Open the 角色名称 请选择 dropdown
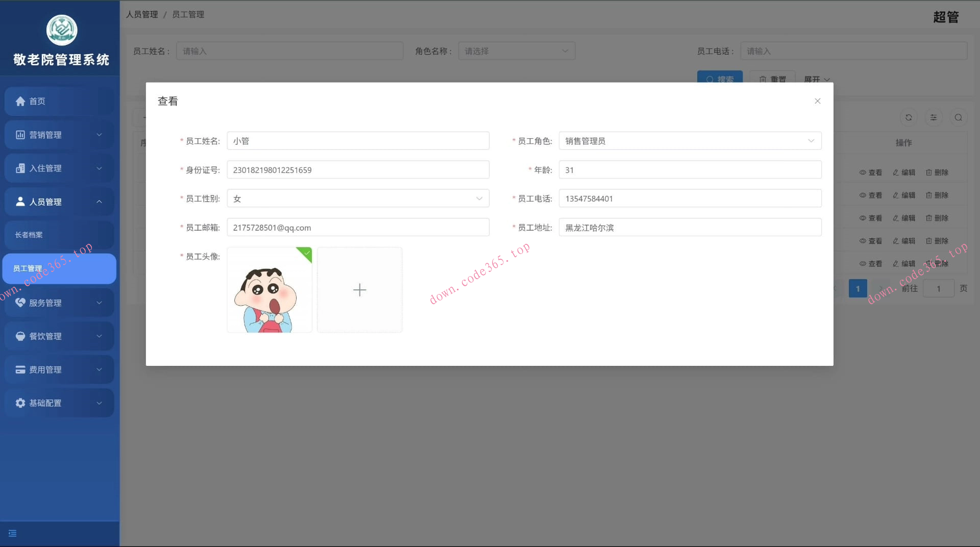The height and width of the screenshot is (547, 980). click(x=517, y=51)
